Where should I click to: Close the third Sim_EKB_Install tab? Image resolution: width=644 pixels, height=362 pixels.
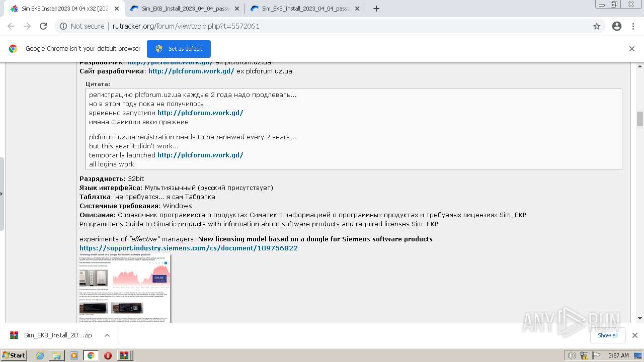click(358, 9)
